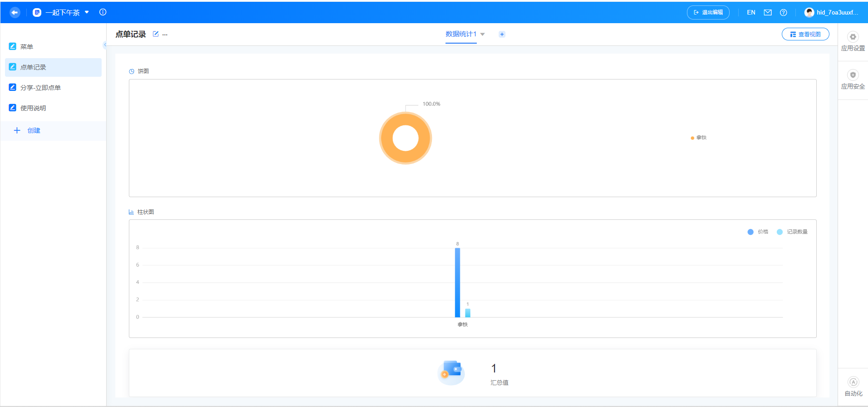
Task: Click the 饼图 chart title
Action: (x=143, y=71)
